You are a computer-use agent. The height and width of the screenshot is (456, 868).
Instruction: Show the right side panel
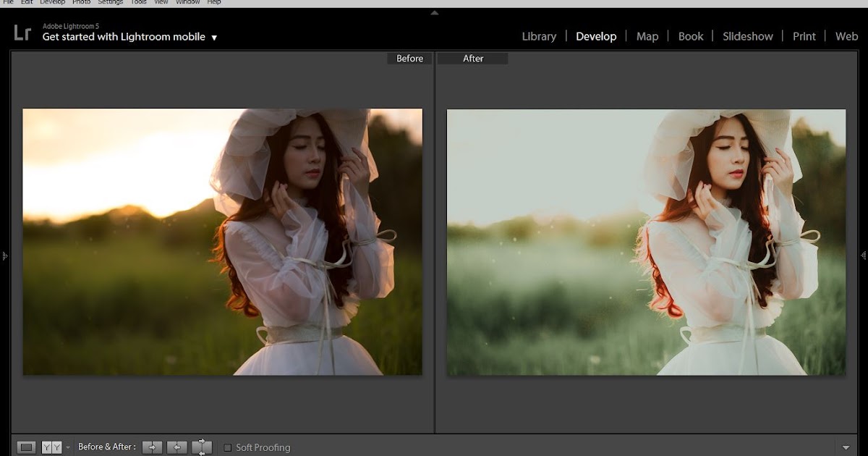[x=863, y=256]
